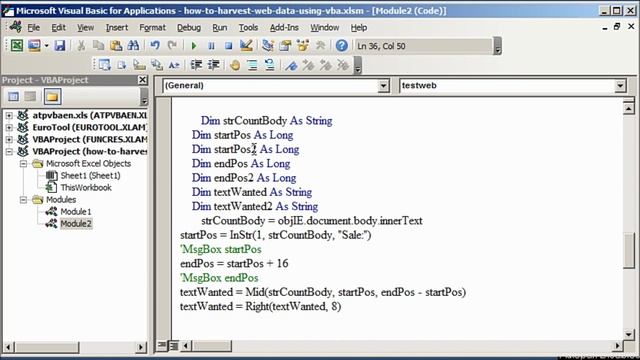Run the macro with green play button
Screen dimensions: 640x360
(194, 46)
